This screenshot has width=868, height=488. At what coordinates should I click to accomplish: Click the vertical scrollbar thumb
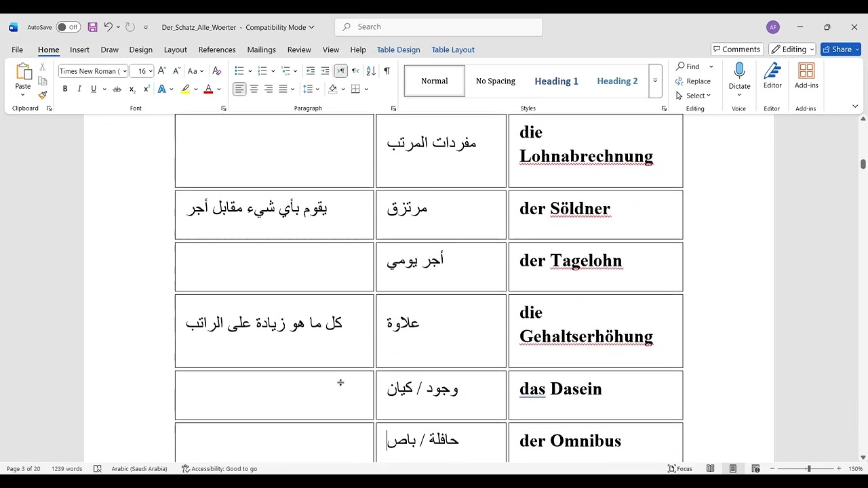click(x=863, y=164)
